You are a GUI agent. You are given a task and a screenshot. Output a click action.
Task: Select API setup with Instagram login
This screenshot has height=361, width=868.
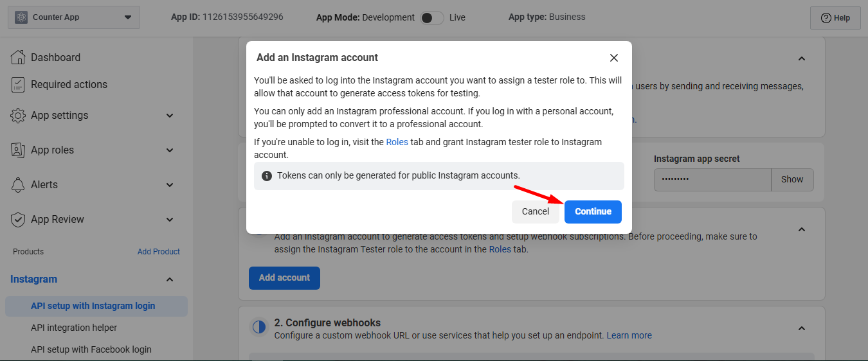point(96,306)
